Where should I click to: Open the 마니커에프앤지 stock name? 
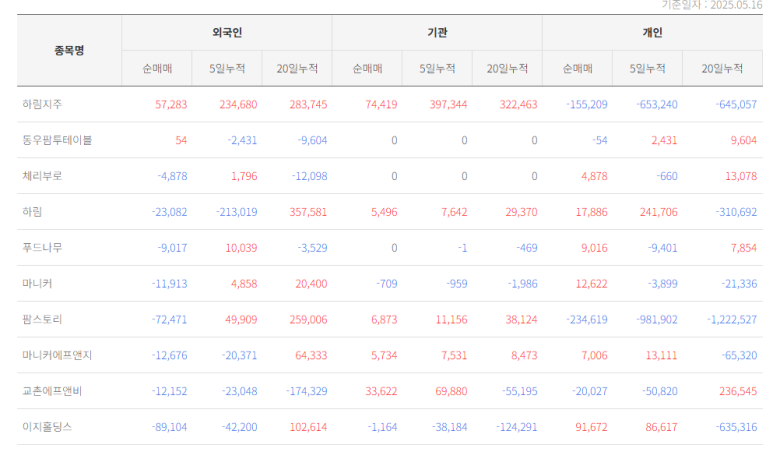57,355
